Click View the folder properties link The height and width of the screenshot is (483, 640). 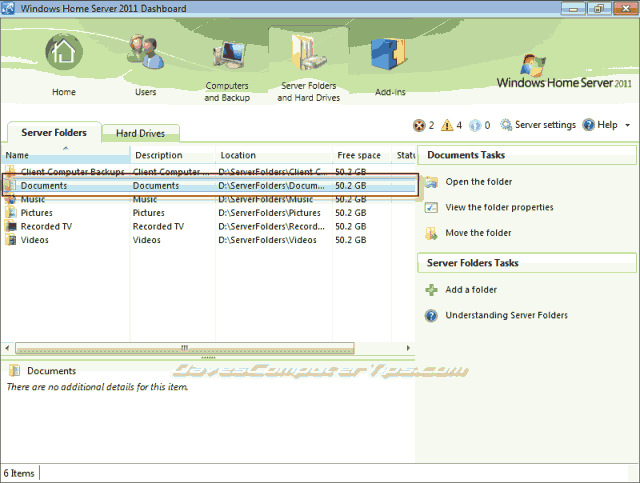pos(499,207)
